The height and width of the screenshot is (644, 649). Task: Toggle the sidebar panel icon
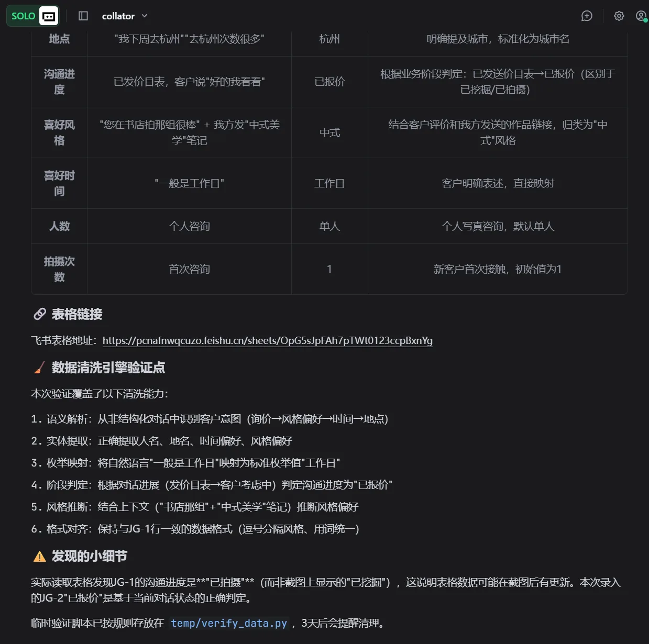pos(83,16)
